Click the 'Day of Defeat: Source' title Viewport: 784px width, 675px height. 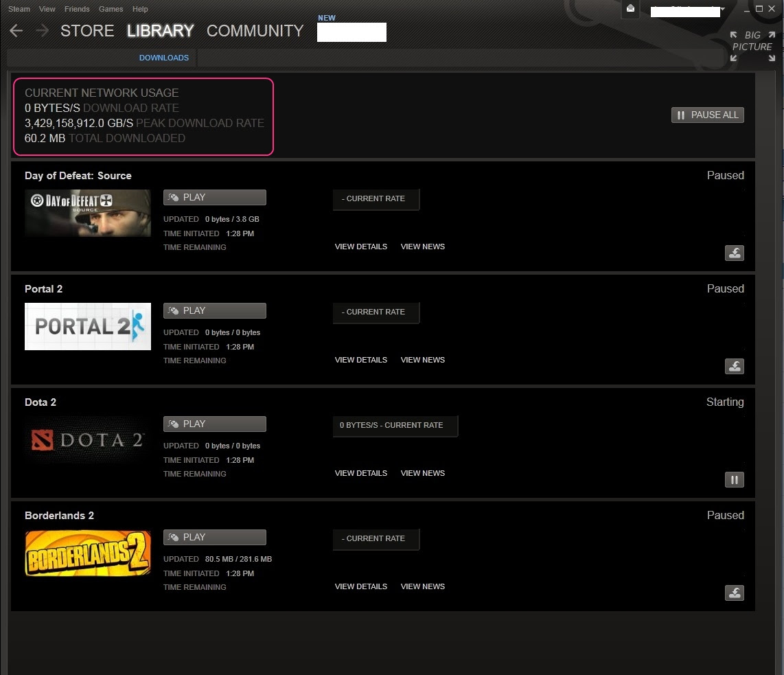tap(78, 176)
